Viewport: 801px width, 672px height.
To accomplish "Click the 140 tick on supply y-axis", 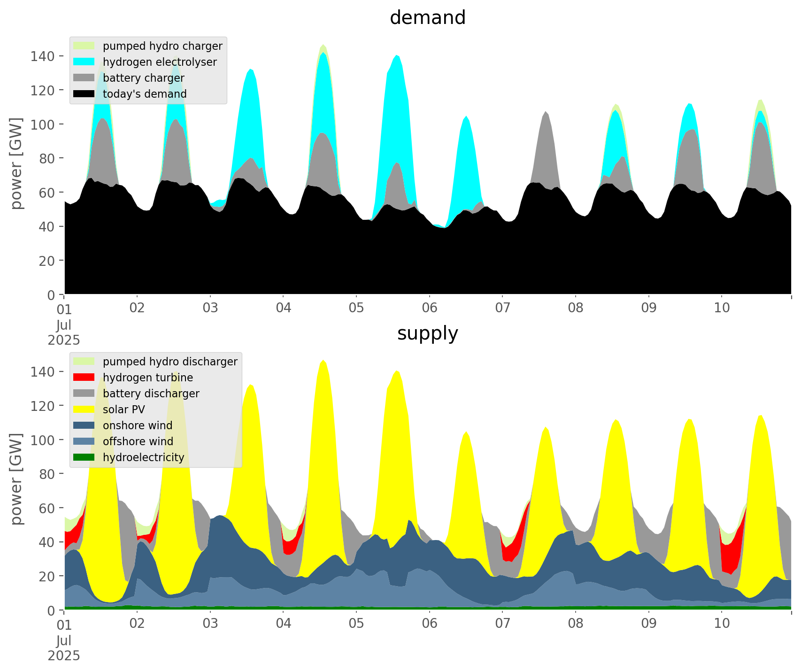I will pyautogui.click(x=42, y=372).
